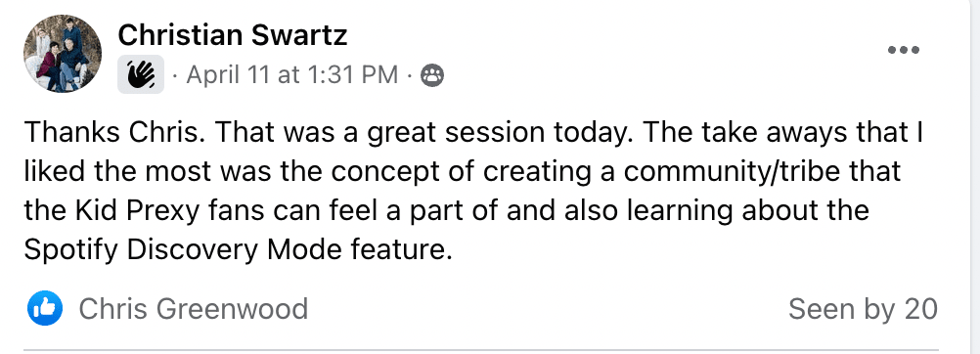
Task: Click the blue thumbs-up like reaction icon
Action: coord(44,308)
